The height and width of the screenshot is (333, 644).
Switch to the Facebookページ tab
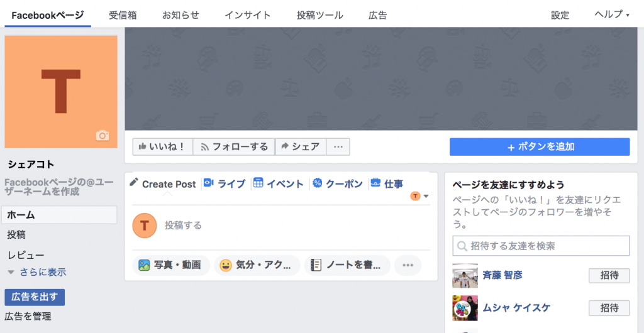[x=48, y=15]
